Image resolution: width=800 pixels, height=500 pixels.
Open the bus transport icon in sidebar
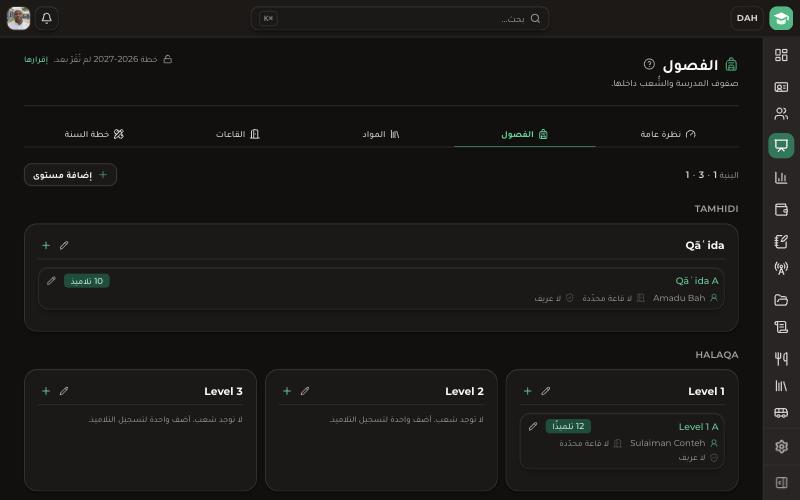pyautogui.click(x=781, y=413)
